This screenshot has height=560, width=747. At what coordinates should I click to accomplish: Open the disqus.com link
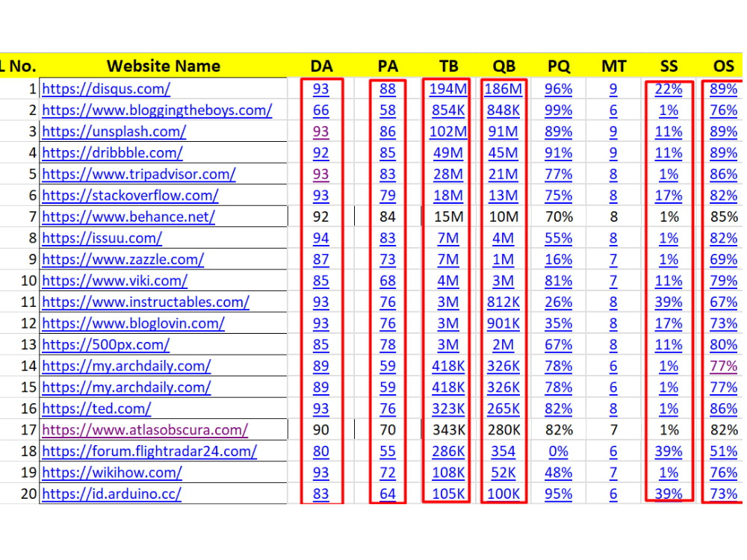[x=106, y=89]
